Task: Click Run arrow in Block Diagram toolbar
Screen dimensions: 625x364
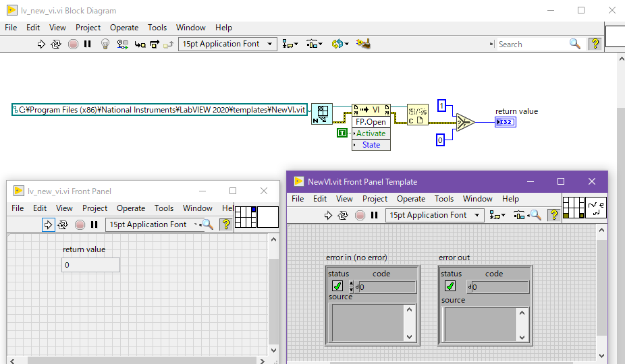Action: pyautogui.click(x=41, y=44)
